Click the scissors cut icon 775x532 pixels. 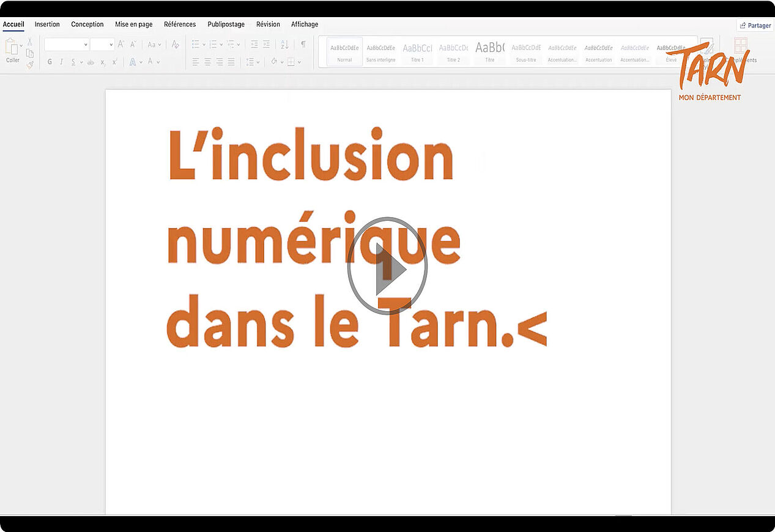tap(29, 42)
